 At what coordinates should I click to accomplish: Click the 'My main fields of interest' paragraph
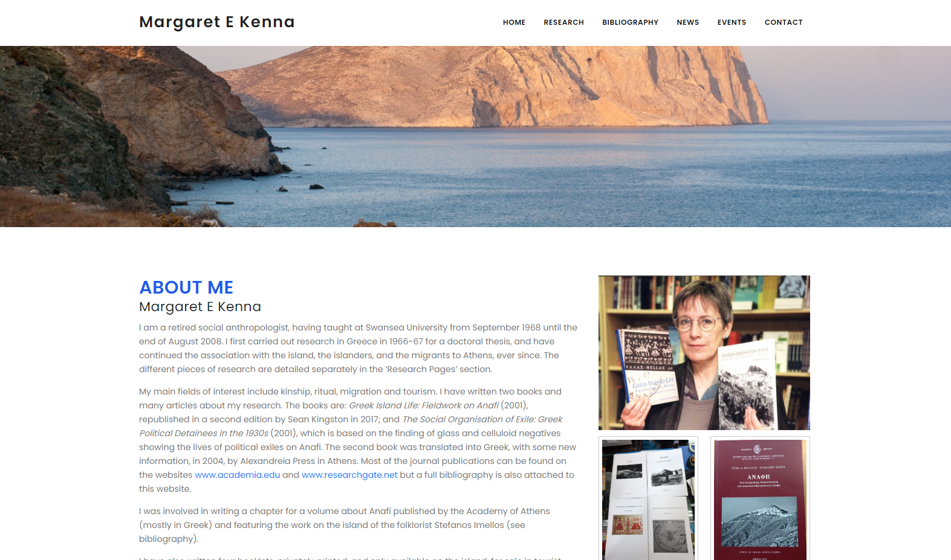(358, 440)
